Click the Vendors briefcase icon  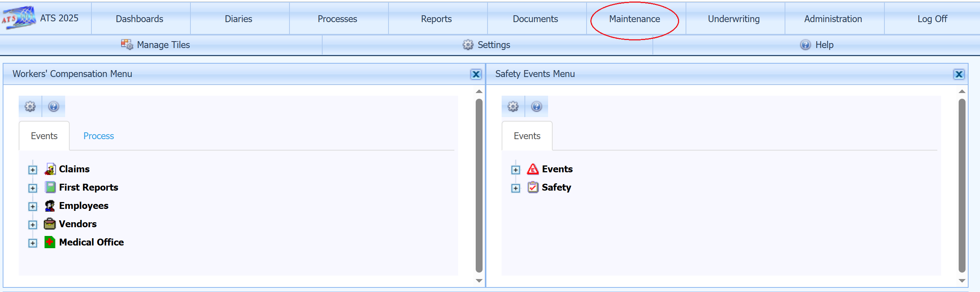50,224
